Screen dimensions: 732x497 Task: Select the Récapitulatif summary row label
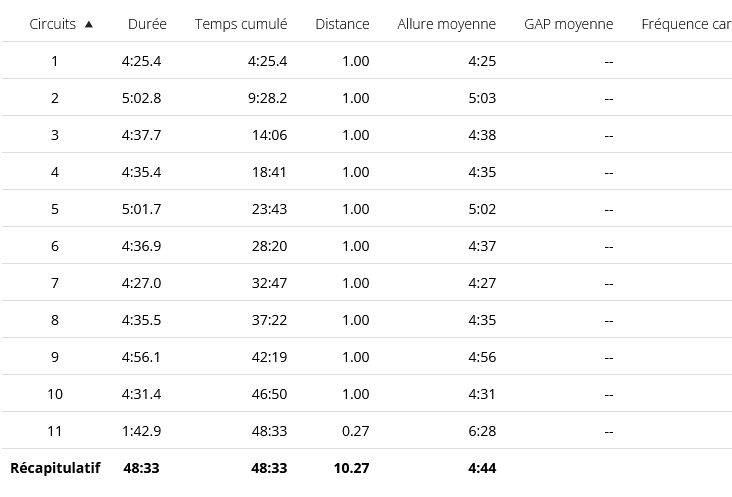(55, 468)
